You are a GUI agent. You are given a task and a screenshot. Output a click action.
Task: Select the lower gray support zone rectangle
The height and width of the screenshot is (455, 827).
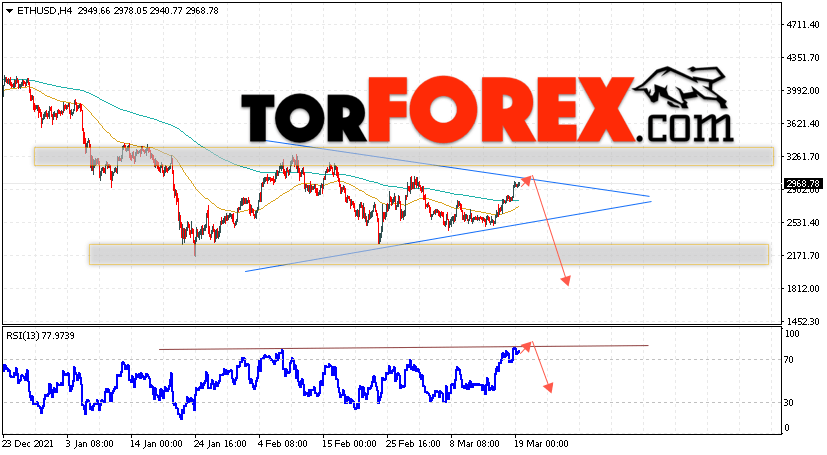(x=429, y=254)
